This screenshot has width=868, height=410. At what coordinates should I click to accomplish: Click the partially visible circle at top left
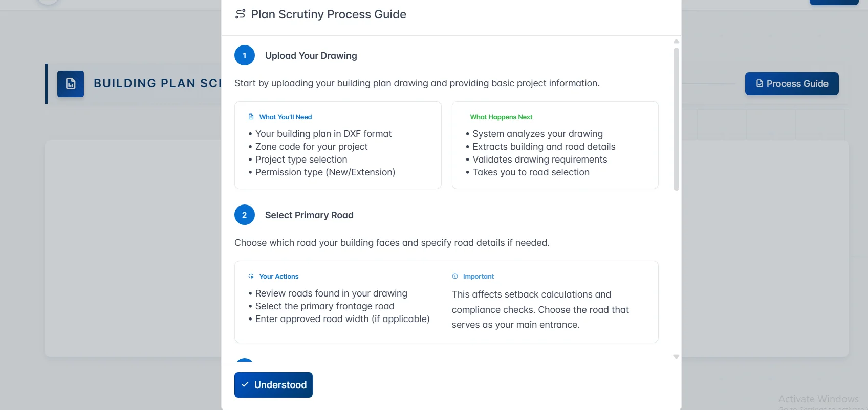pos(47,2)
